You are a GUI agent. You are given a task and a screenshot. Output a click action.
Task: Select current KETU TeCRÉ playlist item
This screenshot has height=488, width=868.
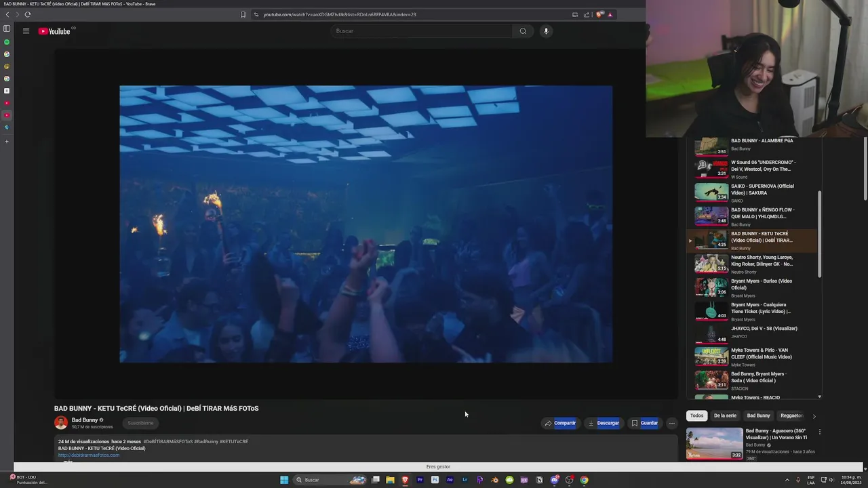tap(753, 240)
